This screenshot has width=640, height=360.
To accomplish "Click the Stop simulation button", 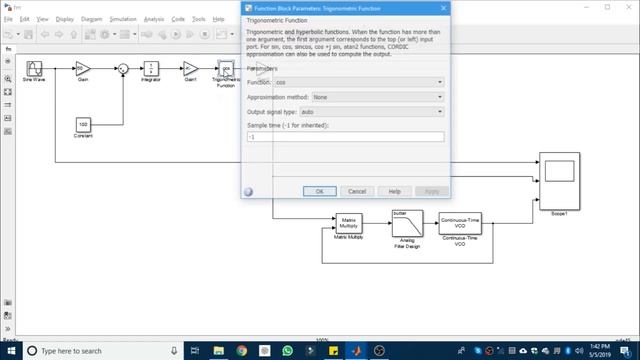I will (x=205, y=35).
